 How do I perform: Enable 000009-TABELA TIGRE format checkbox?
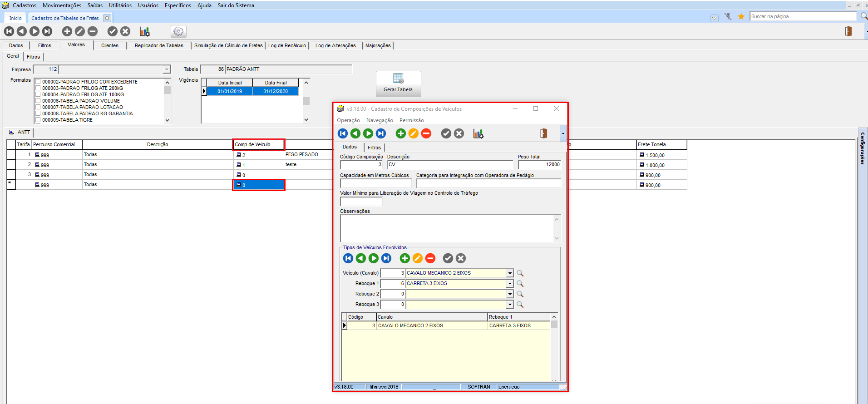coord(38,120)
